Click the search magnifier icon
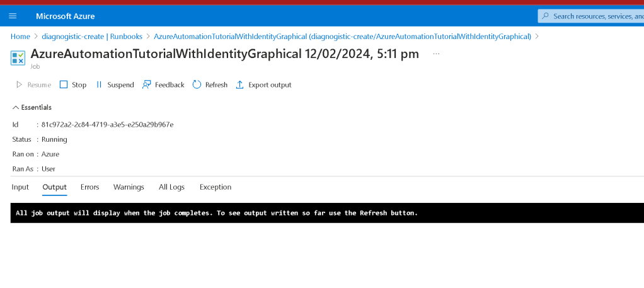This screenshot has height=288, width=644. tap(546, 16)
